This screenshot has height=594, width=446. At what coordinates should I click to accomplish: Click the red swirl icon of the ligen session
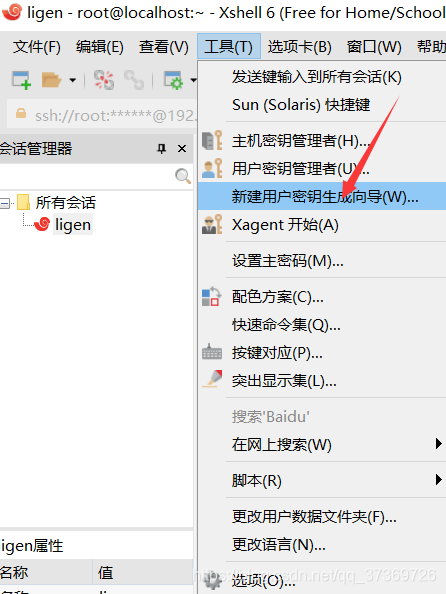click(42, 224)
